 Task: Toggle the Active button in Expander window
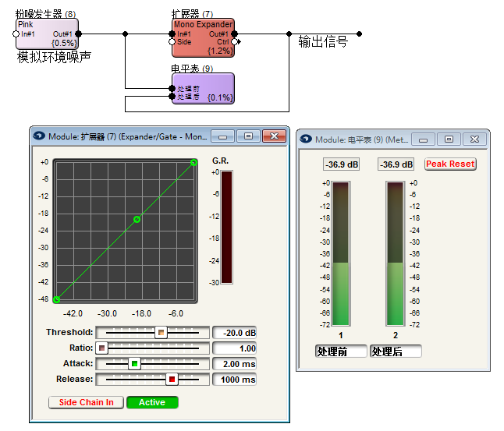[152, 402]
